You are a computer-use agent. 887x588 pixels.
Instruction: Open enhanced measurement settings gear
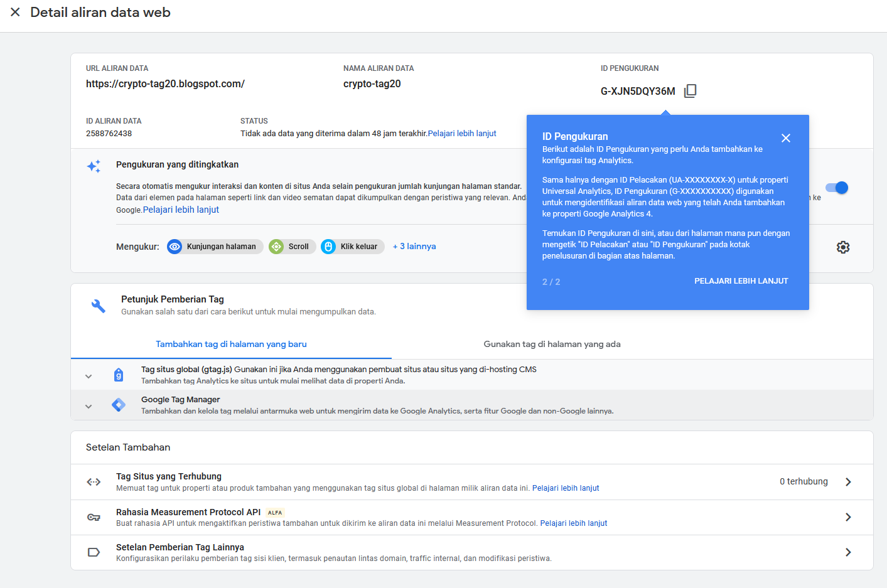(843, 247)
